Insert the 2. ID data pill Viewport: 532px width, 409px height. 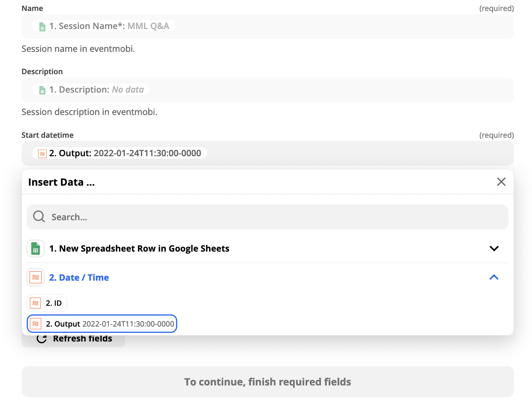click(47, 303)
